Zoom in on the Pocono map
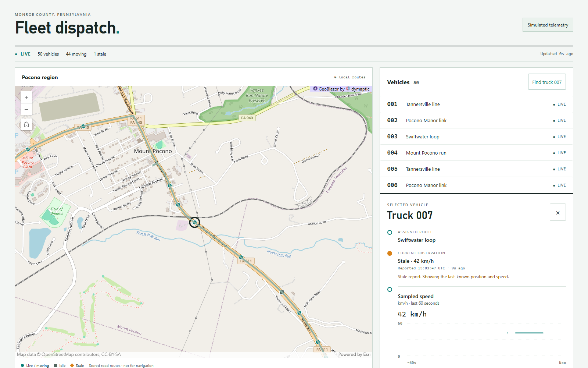 point(26,98)
